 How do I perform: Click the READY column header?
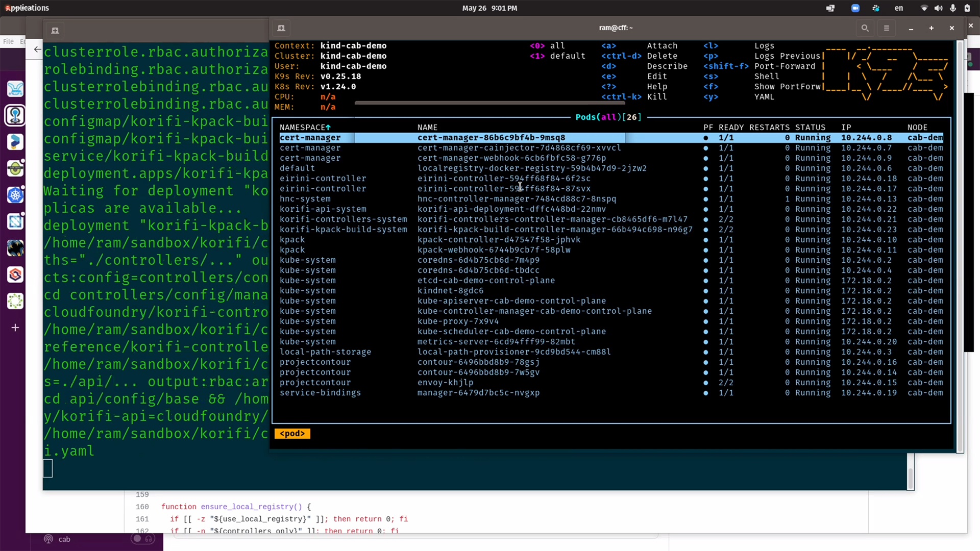731,128
